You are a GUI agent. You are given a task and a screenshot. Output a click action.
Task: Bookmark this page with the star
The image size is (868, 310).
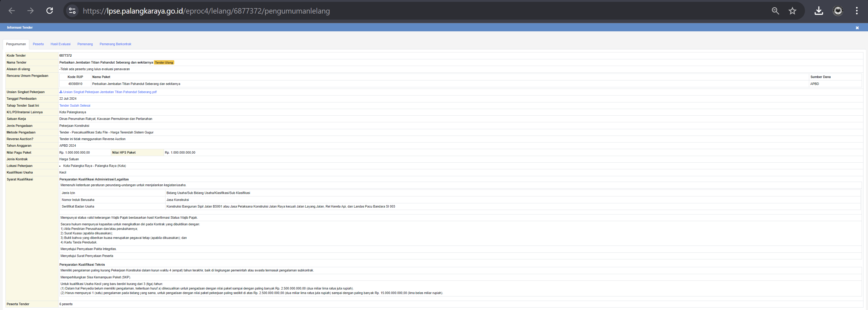(x=792, y=11)
